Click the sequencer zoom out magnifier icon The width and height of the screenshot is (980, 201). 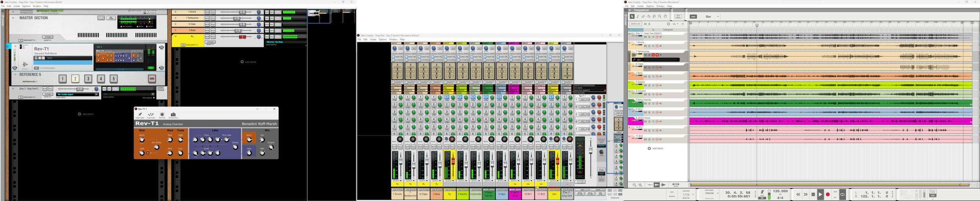[x=634, y=185]
